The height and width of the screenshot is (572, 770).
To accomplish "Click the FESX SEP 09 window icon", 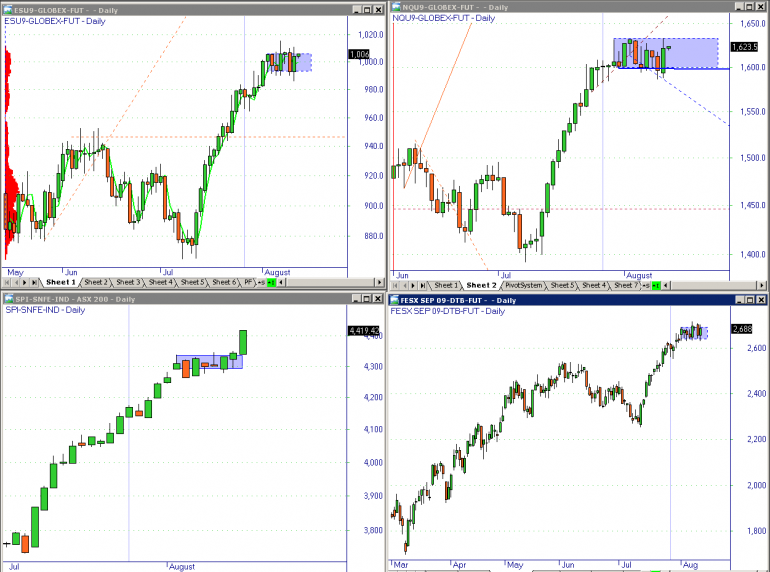I will click(394, 300).
